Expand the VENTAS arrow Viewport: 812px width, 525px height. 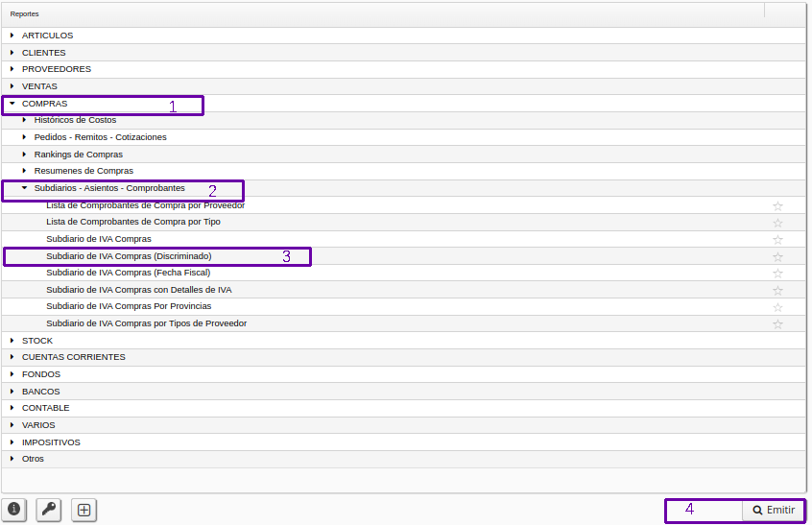point(12,86)
